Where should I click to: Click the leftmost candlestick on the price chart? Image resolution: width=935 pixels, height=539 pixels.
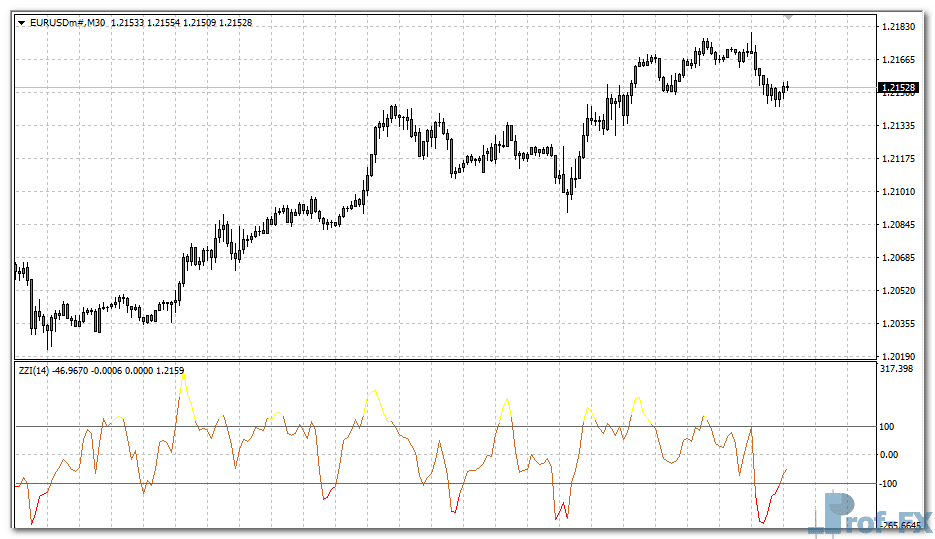(x=17, y=269)
